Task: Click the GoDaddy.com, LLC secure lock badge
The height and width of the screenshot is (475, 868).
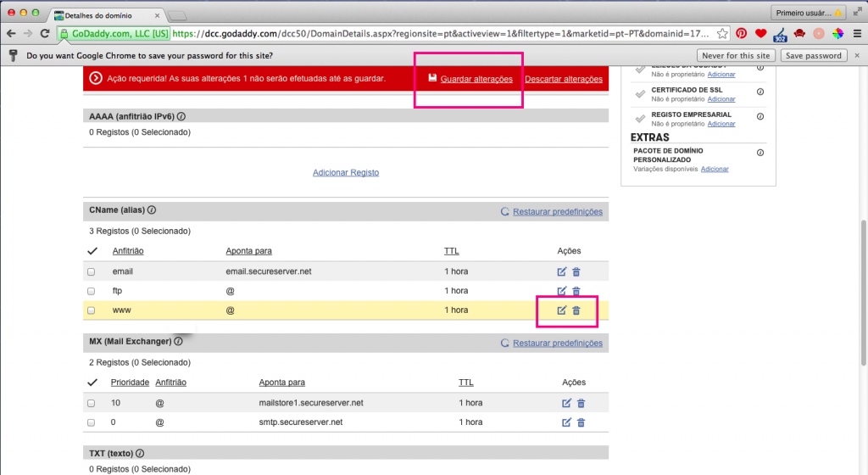Action: (x=114, y=34)
